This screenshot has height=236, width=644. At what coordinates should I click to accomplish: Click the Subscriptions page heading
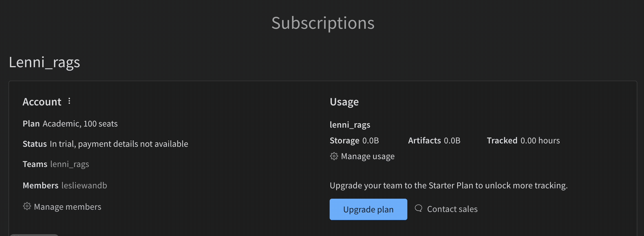[323, 23]
